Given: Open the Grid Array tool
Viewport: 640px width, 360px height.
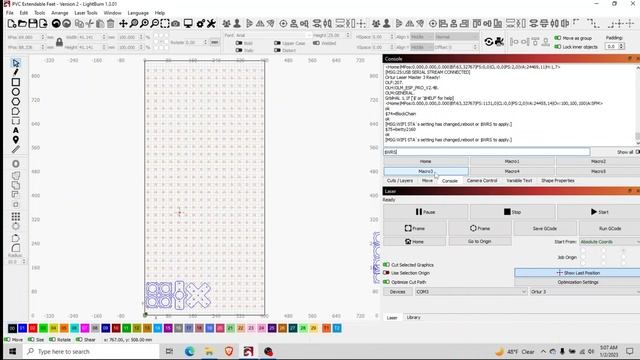Looking at the screenshot, I should tap(16, 216).
